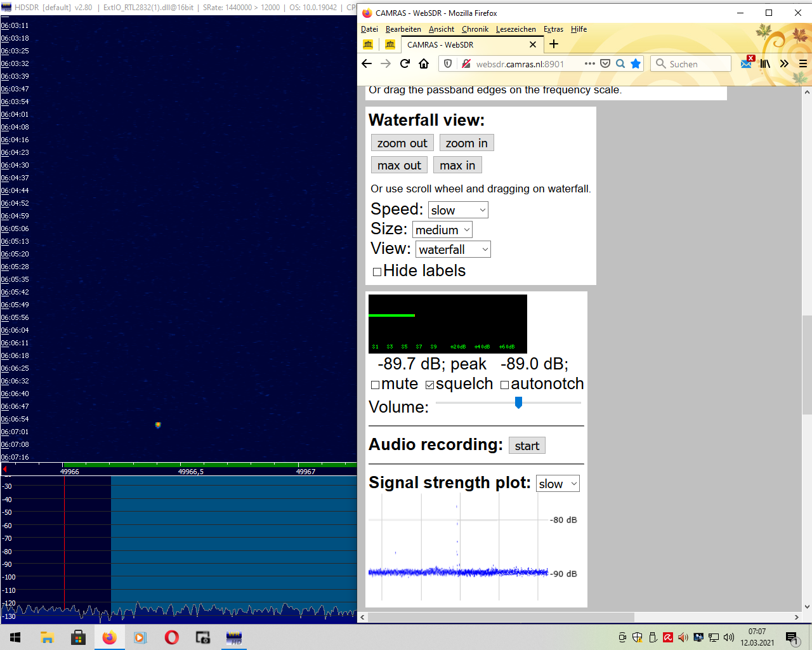Open the Firefox home page
This screenshot has height=650, width=812.
click(x=424, y=63)
